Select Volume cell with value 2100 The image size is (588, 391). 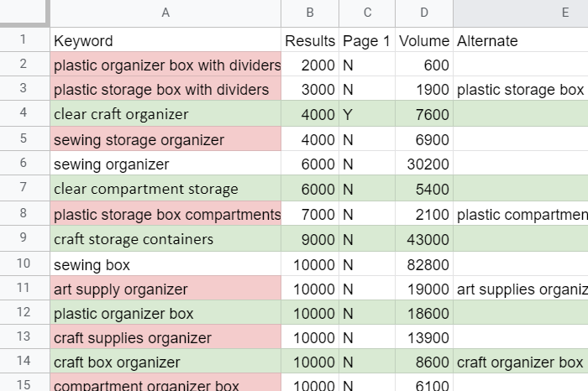click(424, 213)
